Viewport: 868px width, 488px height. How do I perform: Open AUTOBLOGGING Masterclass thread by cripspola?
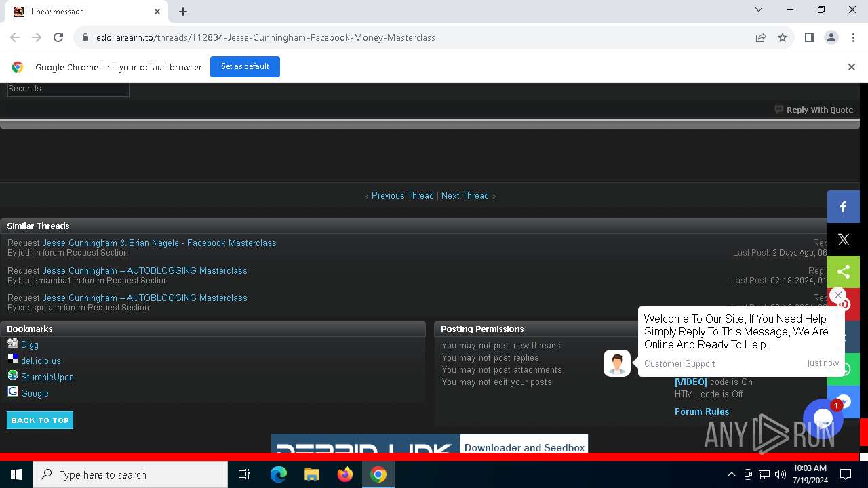pos(145,298)
